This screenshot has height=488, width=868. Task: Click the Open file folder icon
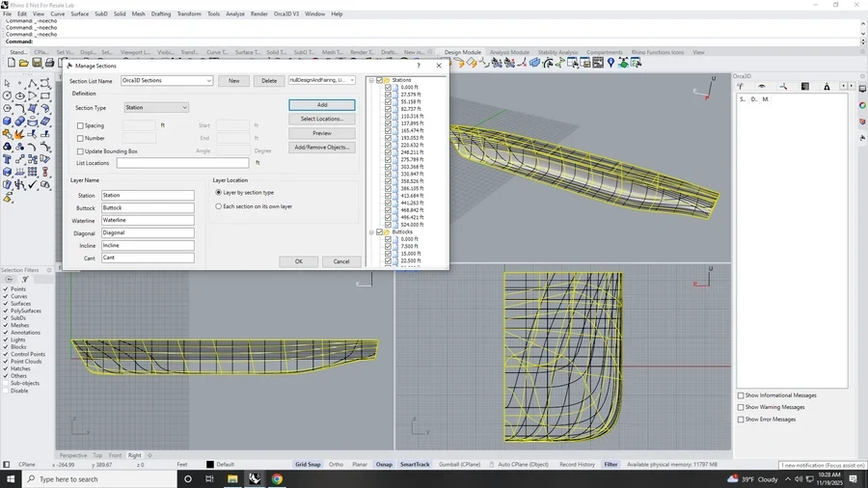[24, 63]
